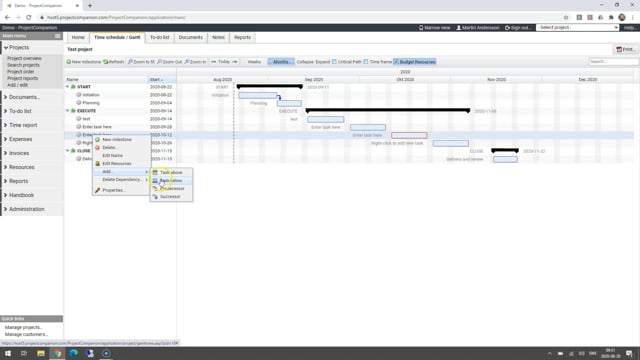Viewport: 640px width, 360px height.
Task: Toggle the Main menu collapse icon
Action: click(x=58, y=36)
